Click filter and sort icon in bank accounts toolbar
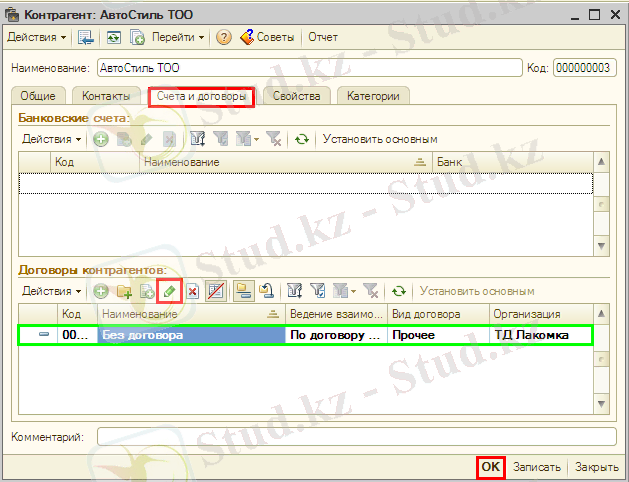 [198, 139]
